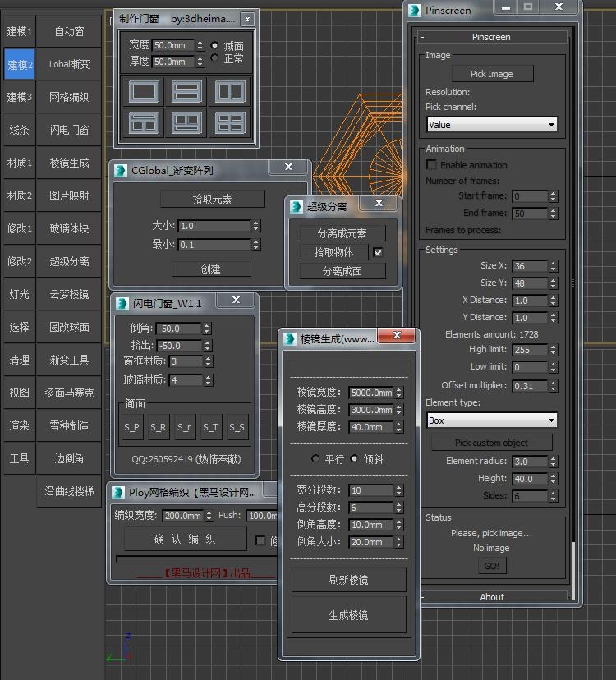Click the 刷新棱镜 button
Screen dimensions: 616x680
(349, 580)
